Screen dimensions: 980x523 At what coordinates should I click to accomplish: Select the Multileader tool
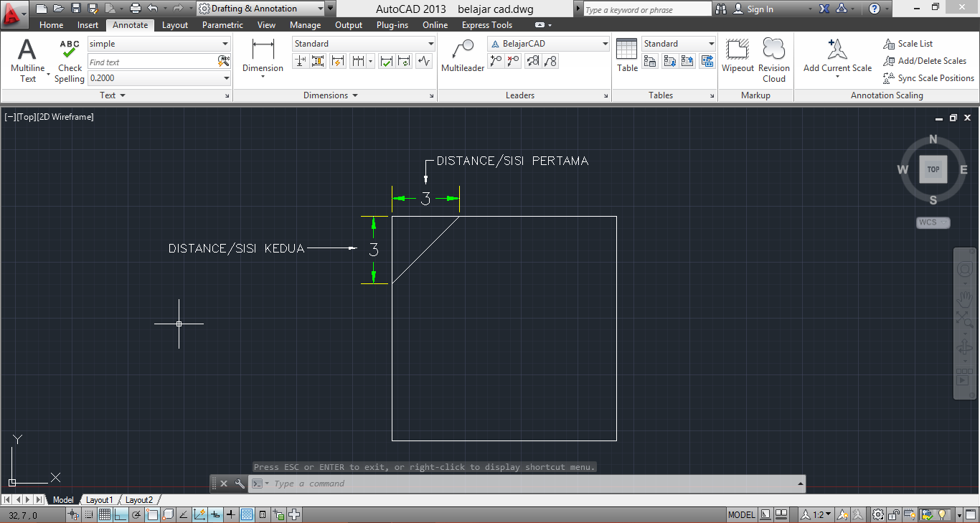click(x=463, y=57)
